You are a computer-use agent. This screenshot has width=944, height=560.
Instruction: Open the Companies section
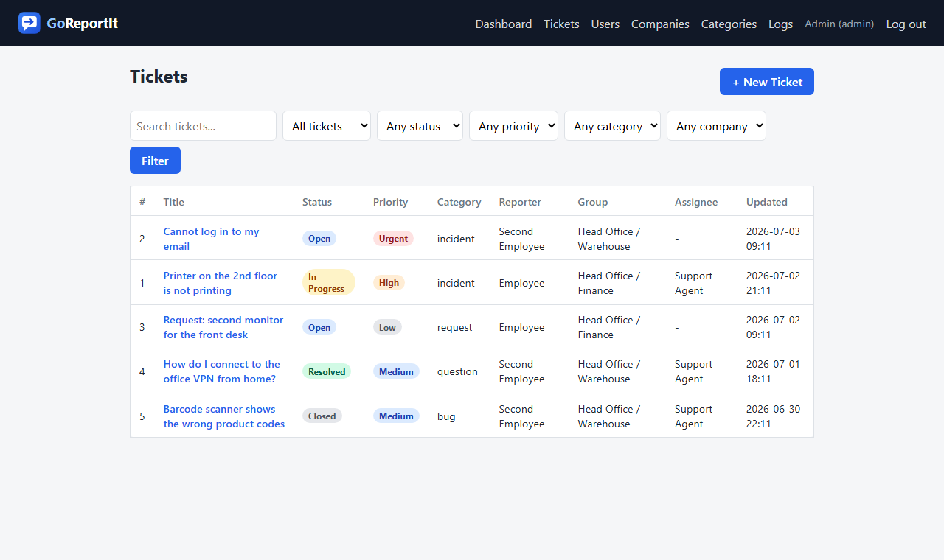click(x=660, y=24)
